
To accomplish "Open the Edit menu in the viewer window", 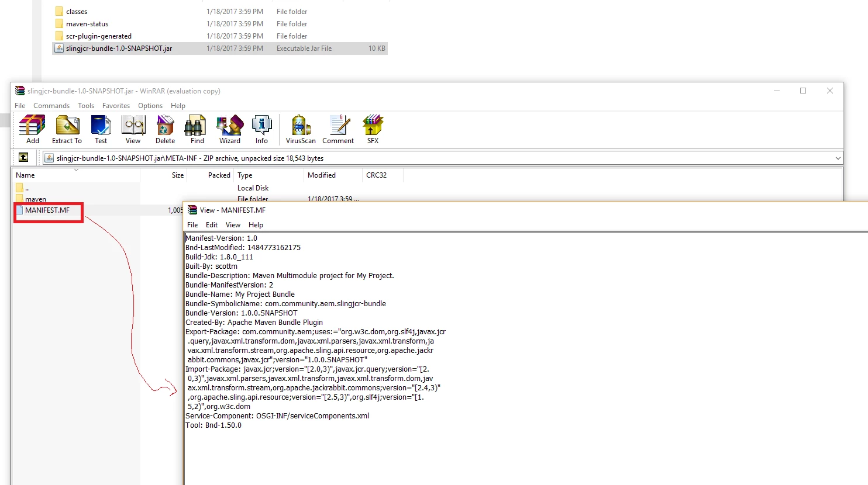I will pos(212,225).
